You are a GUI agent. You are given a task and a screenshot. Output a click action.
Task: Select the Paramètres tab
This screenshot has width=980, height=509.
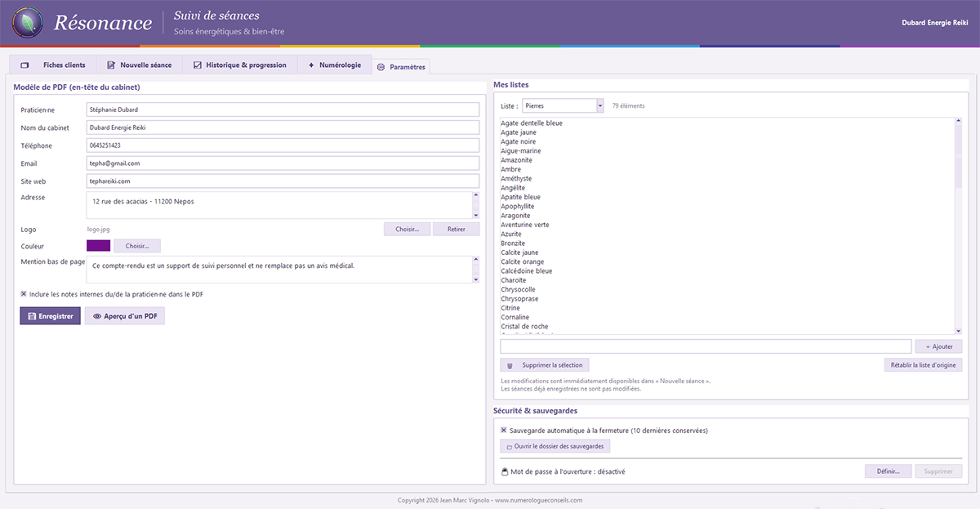click(x=401, y=66)
